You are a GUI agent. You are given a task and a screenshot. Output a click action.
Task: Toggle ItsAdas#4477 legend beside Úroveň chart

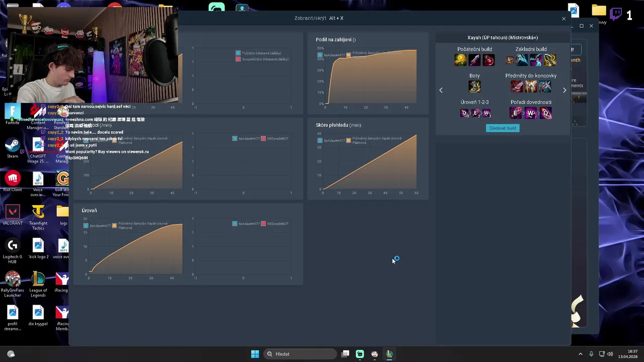(246, 224)
